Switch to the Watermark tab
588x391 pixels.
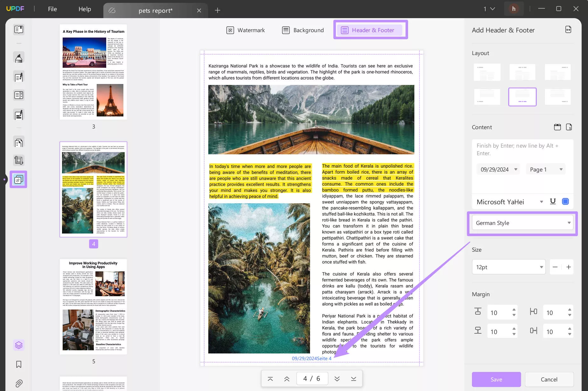246,30
